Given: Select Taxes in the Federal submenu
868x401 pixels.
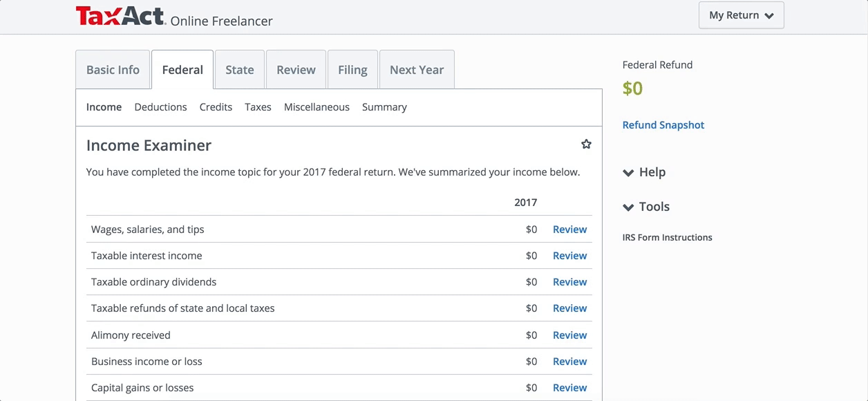Looking at the screenshot, I should (x=258, y=107).
